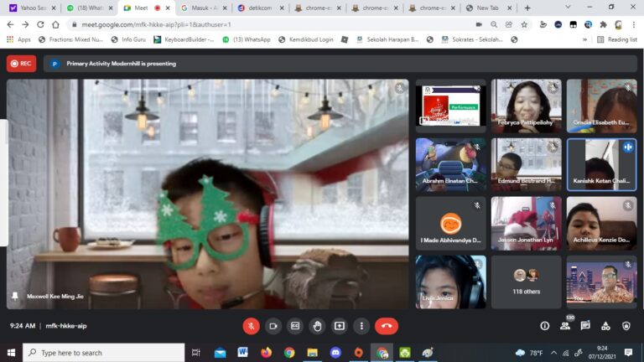Click the 118 others participant tile
This screenshot has width=644, height=362.
pyautogui.click(x=526, y=282)
